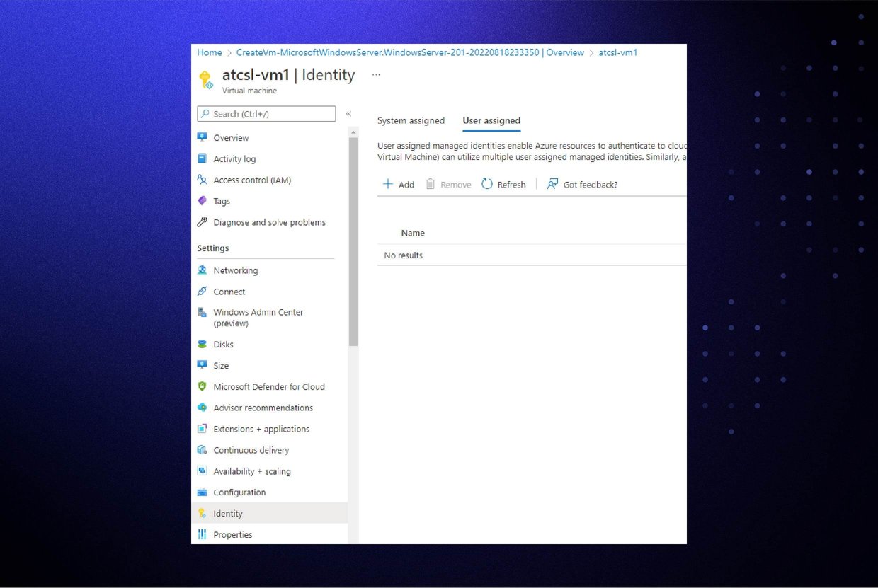Open Continuous delivery settings
878x588 pixels.
(x=251, y=450)
